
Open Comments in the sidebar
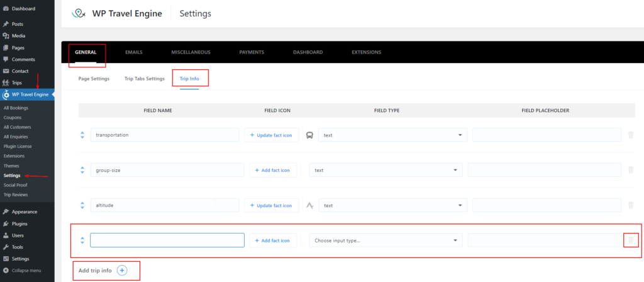(23, 59)
